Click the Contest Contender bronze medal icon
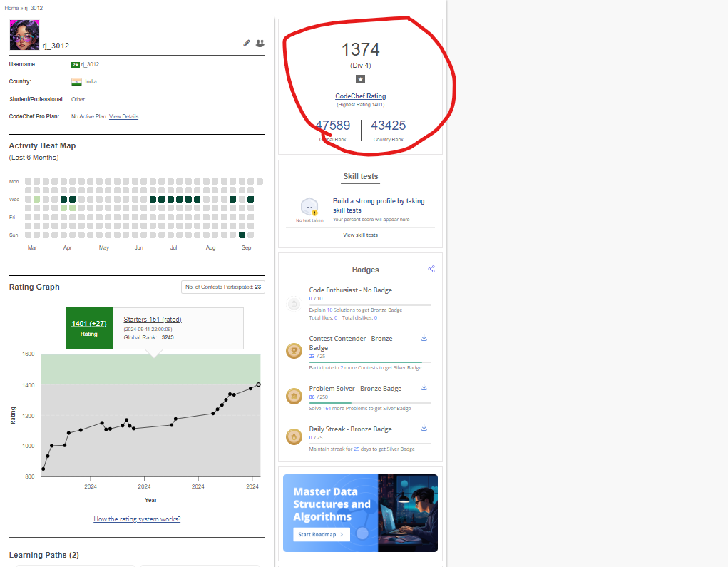 click(x=294, y=351)
